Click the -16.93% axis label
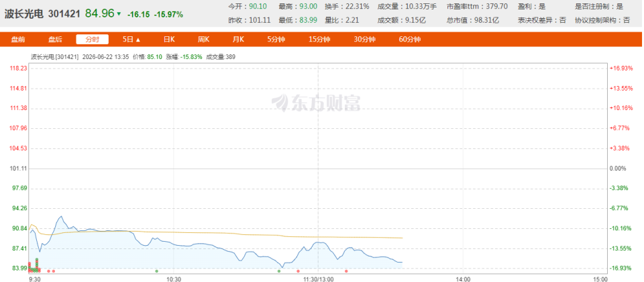Image resolution: width=644 pixels, height=282 pixels. tap(619, 269)
